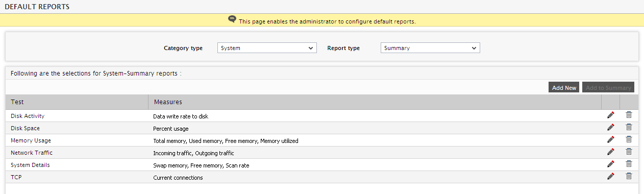Viewport: 644px width, 194px height.
Task: Edit the Disk Activity row with pencil icon
Action: click(611, 115)
